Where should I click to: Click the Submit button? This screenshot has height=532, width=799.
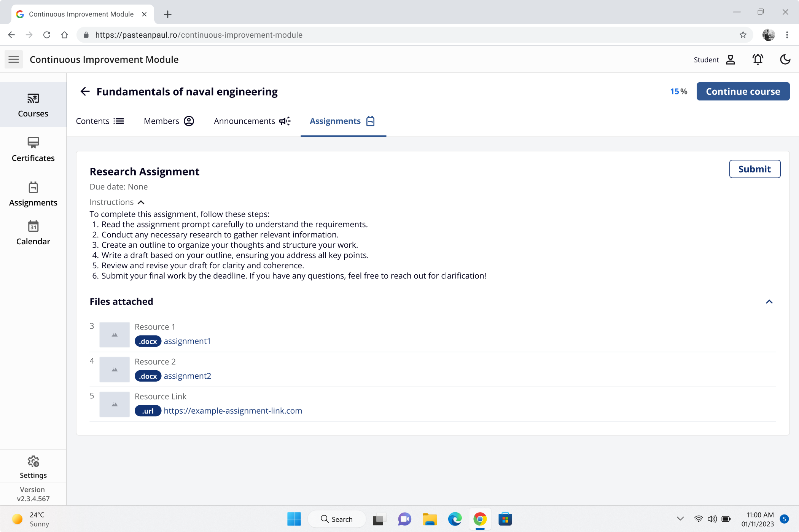coord(754,169)
